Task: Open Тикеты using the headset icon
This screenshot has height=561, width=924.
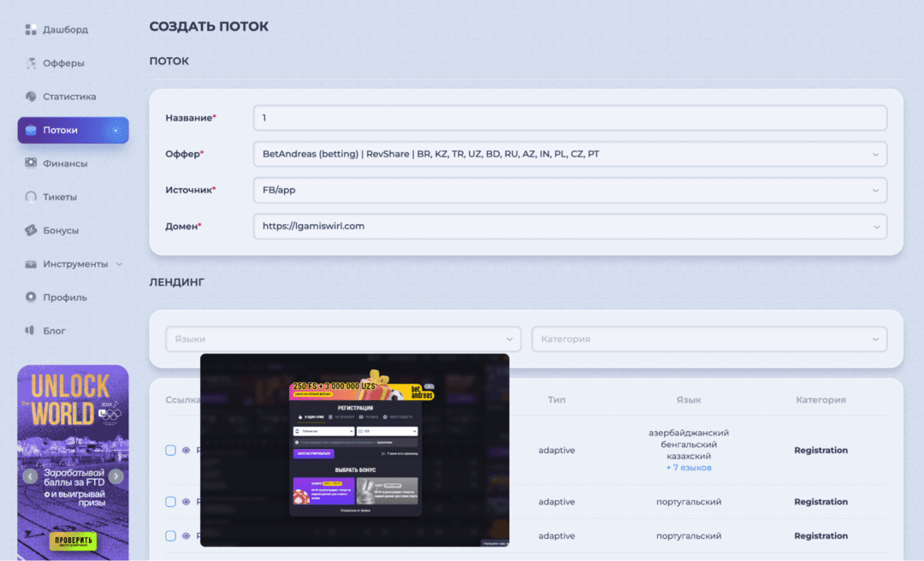Action: [x=31, y=197]
